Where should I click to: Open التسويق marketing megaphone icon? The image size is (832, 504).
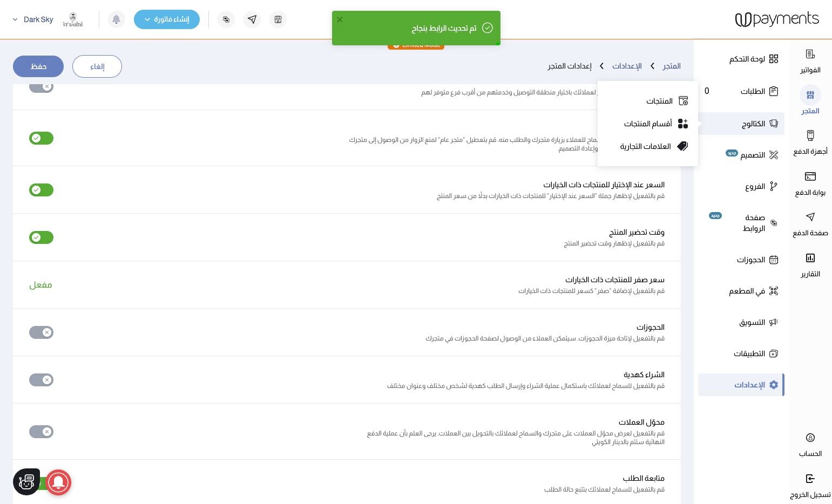click(x=774, y=322)
